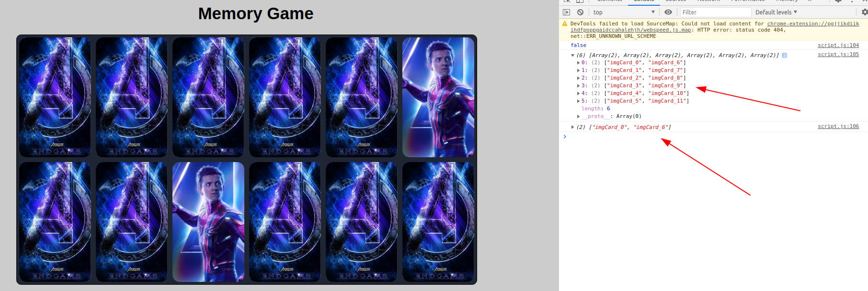The image size is (868, 291).
Task: Collapse the (6) Array(2) list
Action: pos(572,55)
